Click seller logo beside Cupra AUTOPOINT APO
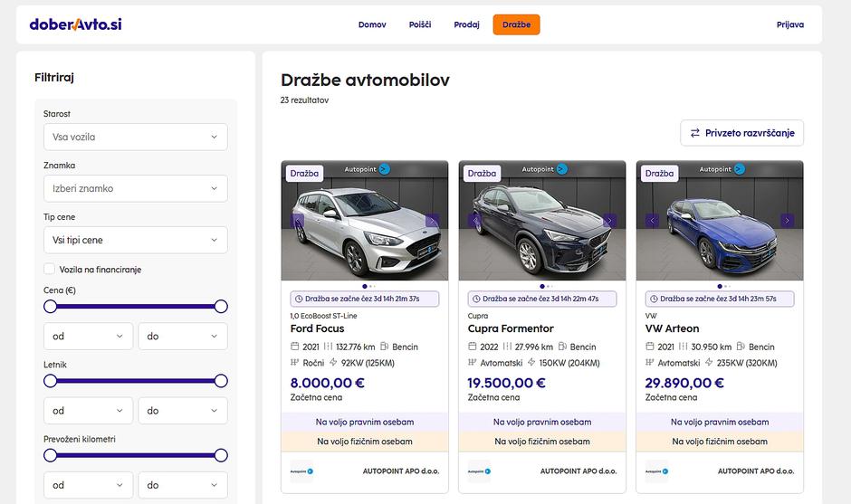 [x=479, y=471]
